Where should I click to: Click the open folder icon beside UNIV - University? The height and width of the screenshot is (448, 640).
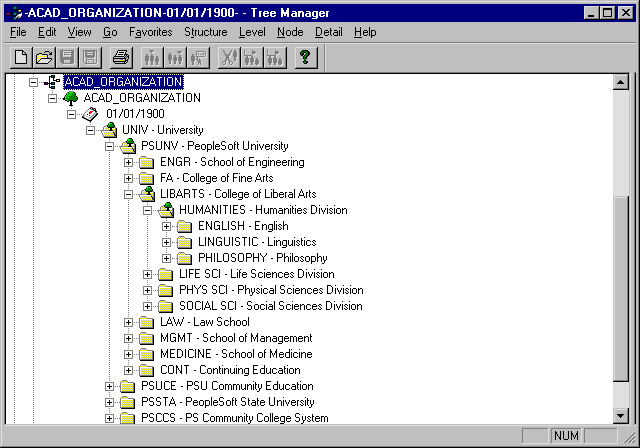pyautogui.click(x=109, y=130)
